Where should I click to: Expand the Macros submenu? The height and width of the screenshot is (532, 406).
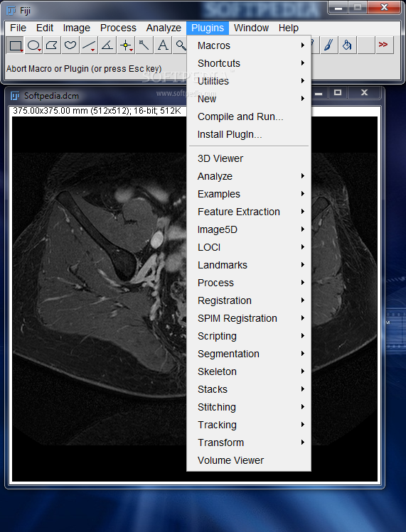coord(249,45)
